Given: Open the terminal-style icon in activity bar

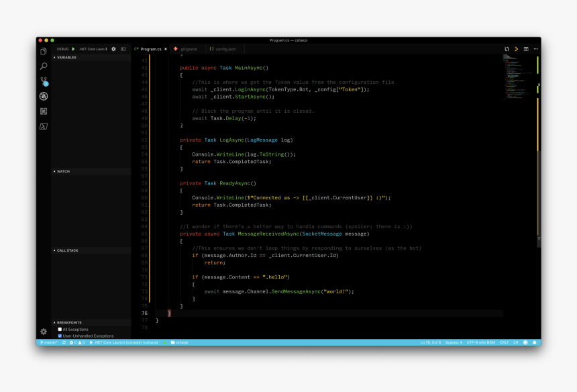Looking at the screenshot, I should pyautogui.click(x=44, y=126).
